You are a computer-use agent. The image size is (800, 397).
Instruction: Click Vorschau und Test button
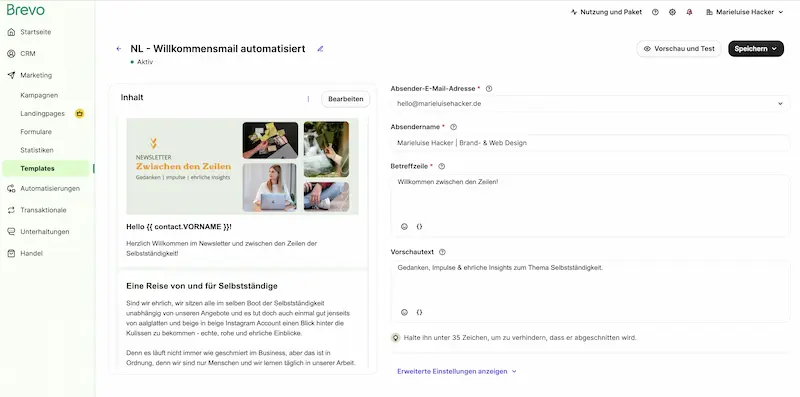(679, 49)
